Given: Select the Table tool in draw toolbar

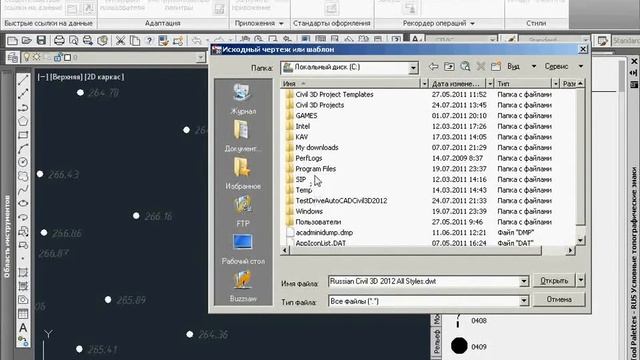Looking at the screenshot, I should [x=23, y=313].
